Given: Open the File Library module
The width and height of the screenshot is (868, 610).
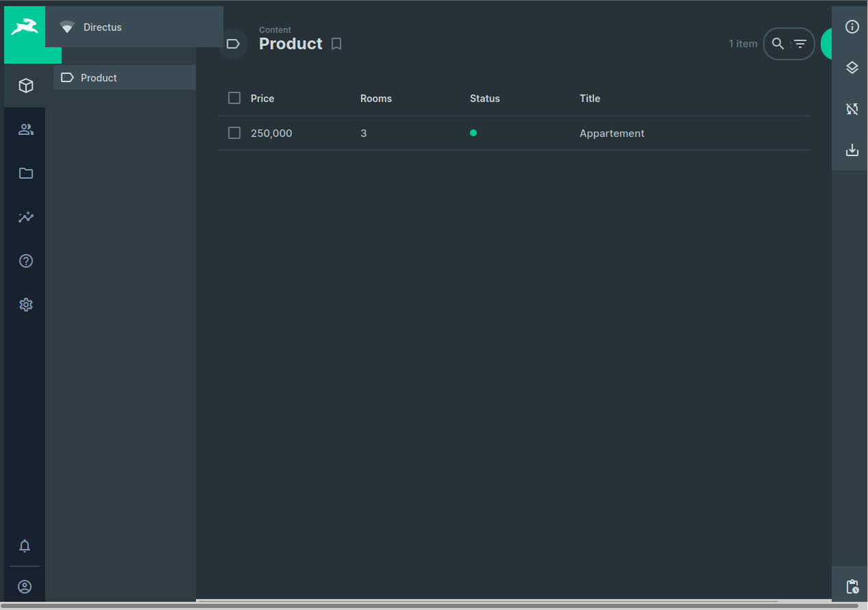Looking at the screenshot, I should [25, 173].
